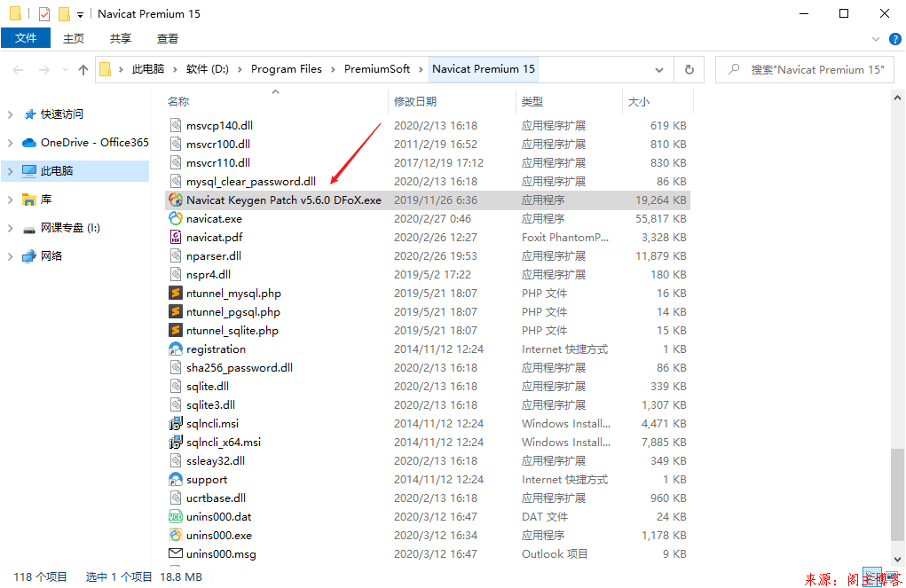
Task: Click the navicat.pdf file icon
Action: pos(176,237)
